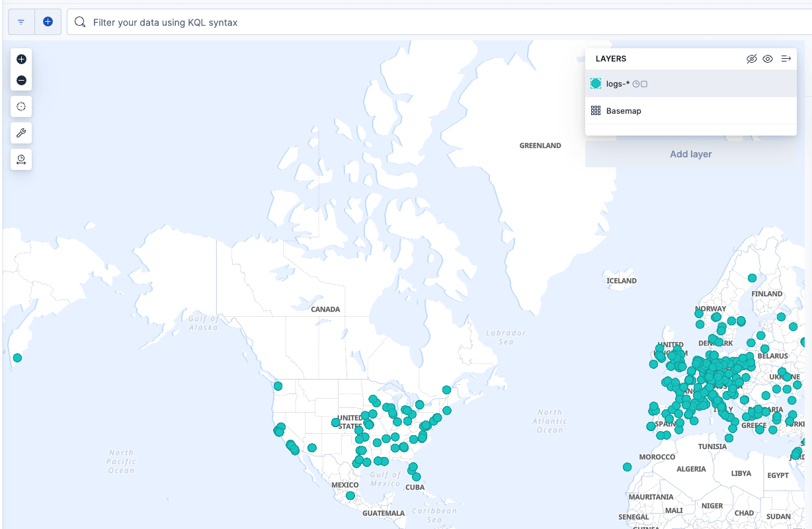Click the data point south of Mexico label

click(x=350, y=495)
